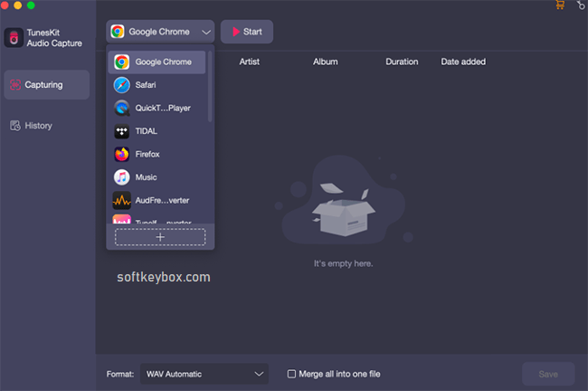
Task: Click the History sidebar icon
Action: point(15,126)
